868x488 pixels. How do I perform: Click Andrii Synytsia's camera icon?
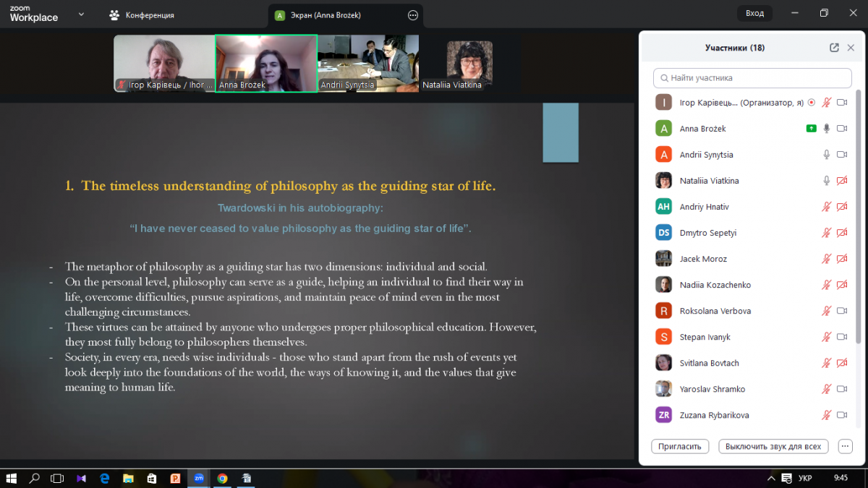842,155
